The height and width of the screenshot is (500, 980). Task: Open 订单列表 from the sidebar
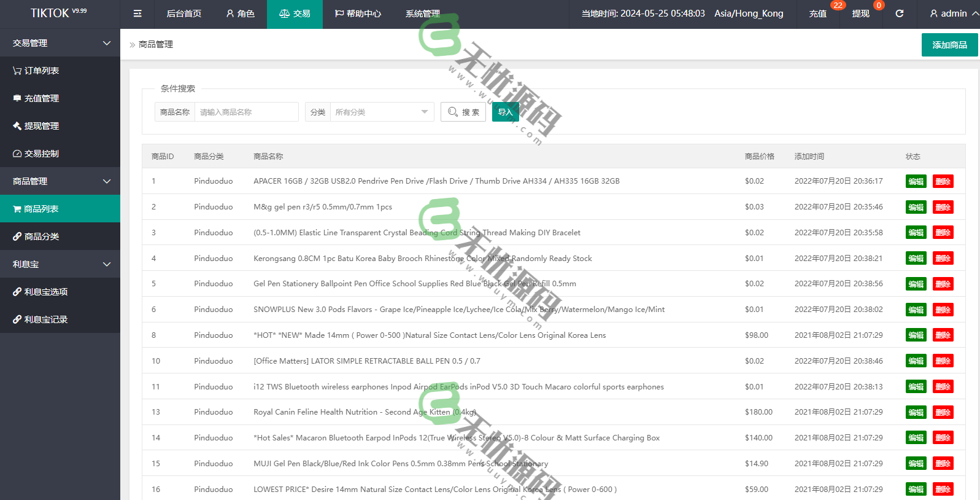pyautogui.click(x=41, y=71)
